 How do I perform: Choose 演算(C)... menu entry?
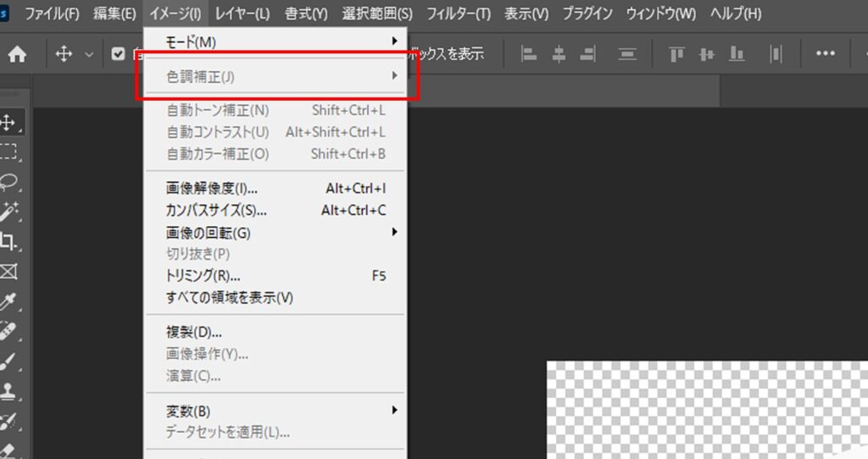[x=275, y=376]
